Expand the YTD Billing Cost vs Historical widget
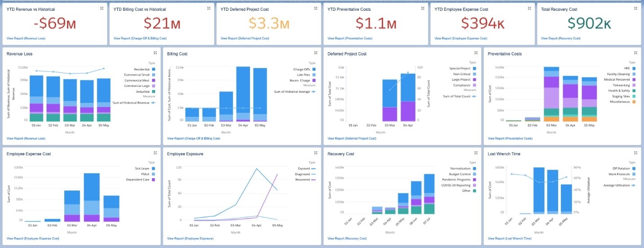Image resolution: width=644 pixels, height=248 pixels. coord(209,9)
